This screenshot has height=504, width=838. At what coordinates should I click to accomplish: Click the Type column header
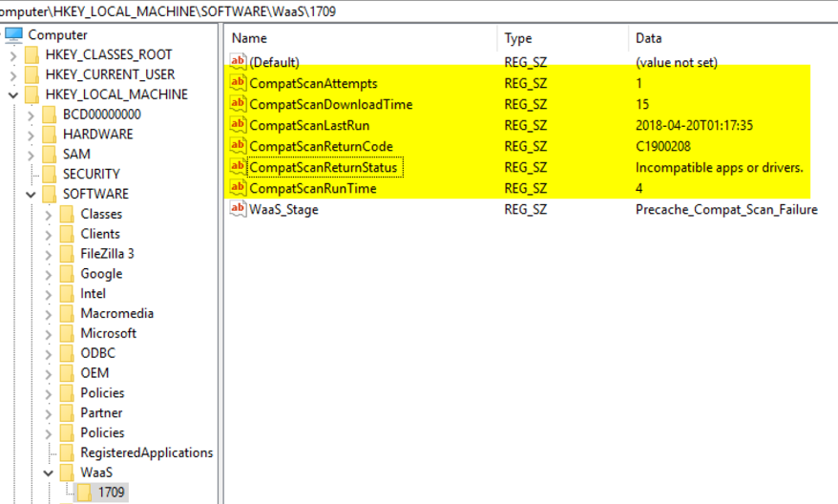518,38
